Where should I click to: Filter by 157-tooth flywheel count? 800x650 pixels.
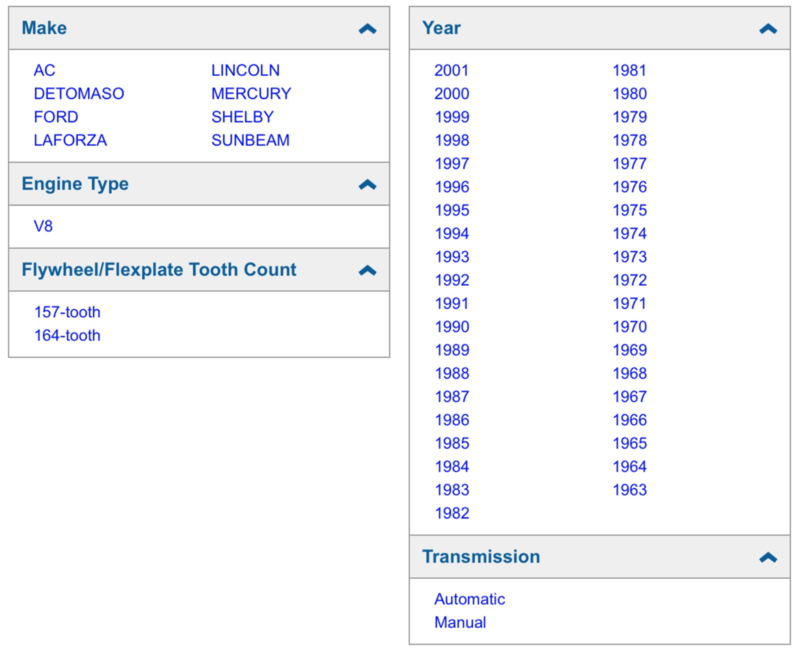pyautogui.click(x=67, y=312)
